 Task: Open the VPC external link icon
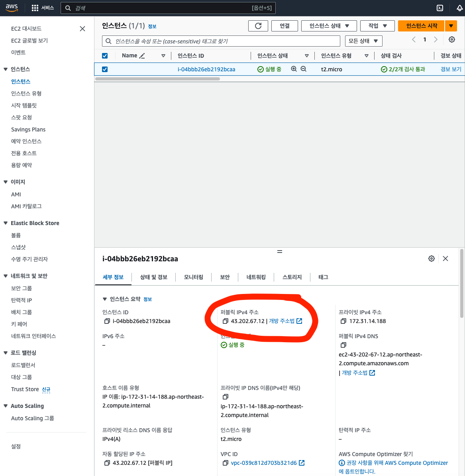[302, 463]
